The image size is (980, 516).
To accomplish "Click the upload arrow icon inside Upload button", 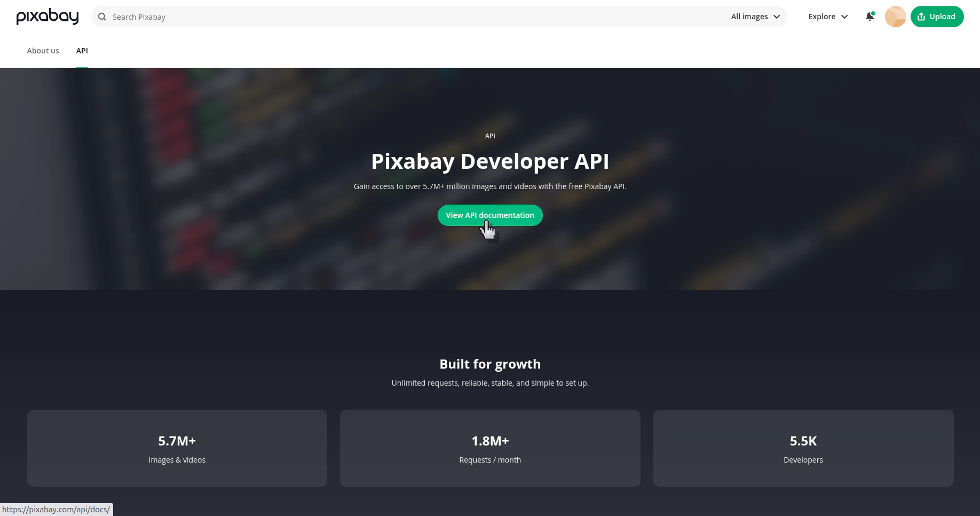I will coord(921,17).
